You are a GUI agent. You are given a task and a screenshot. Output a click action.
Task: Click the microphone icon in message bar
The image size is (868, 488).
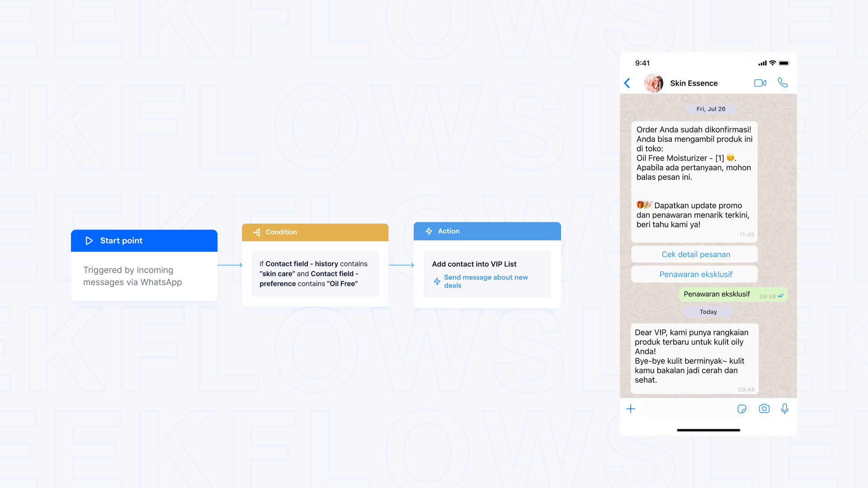(784, 408)
